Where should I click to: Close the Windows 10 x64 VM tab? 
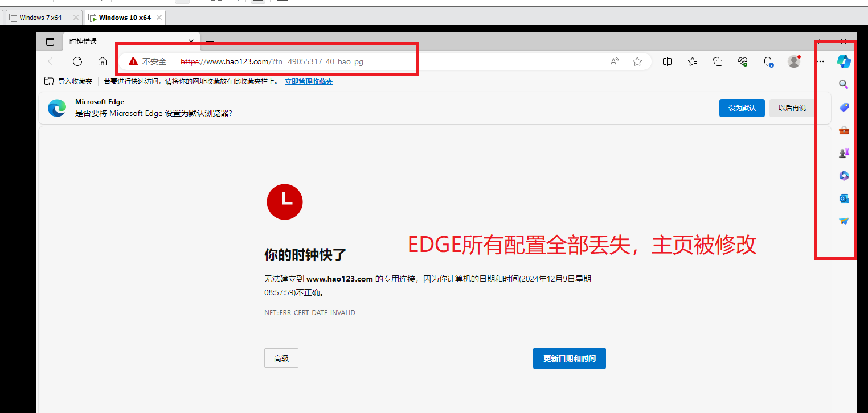pos(159,18)
